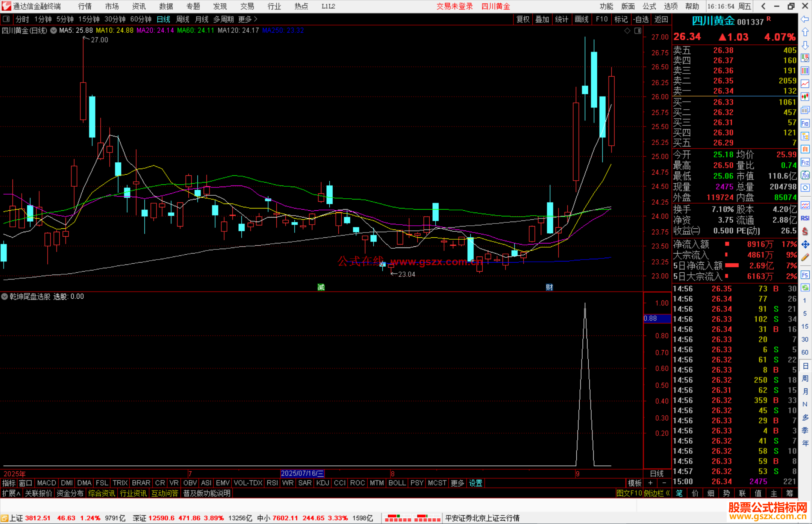Select the 笔 tick tab in bottom right panel
This screenshot has width=812, height=524.
click(679, 493)
